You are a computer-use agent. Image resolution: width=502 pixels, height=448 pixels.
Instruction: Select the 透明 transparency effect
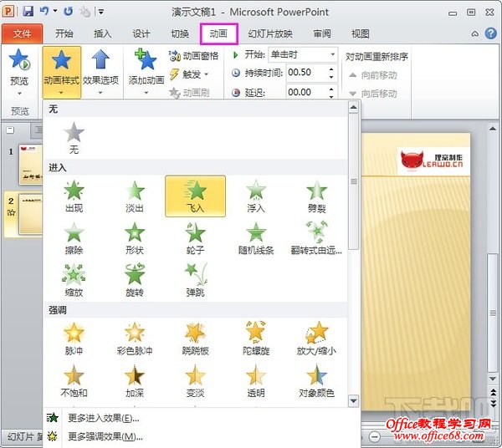pos(256,381)
